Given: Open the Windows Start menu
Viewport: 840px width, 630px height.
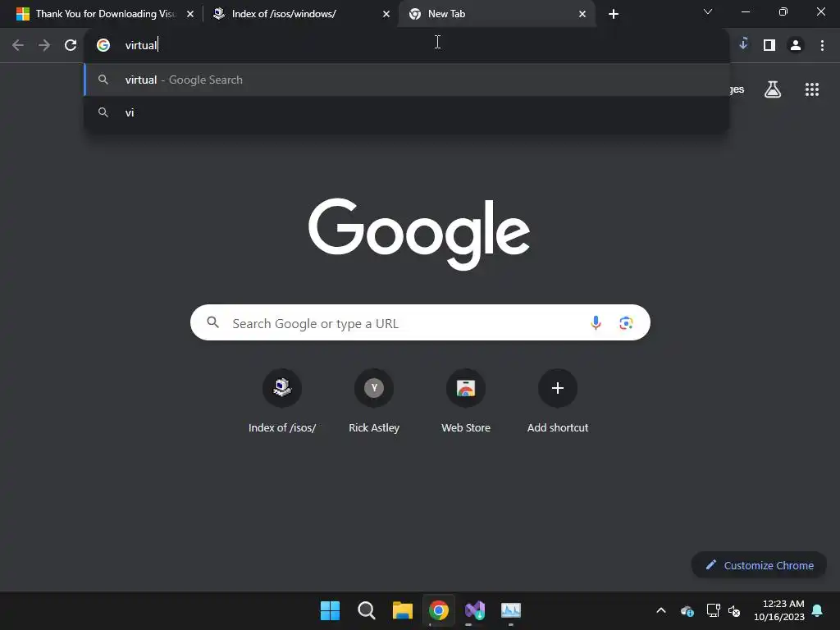Looking at the screenshot, I should point(330,610).
